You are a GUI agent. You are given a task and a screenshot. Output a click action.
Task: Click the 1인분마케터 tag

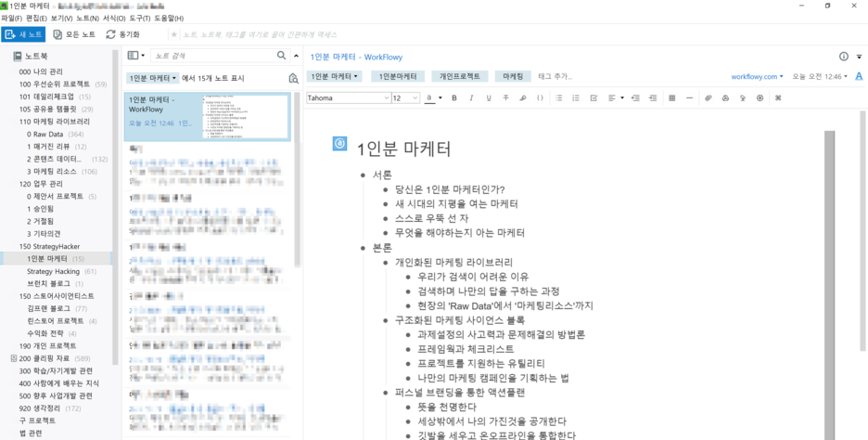click(398, 76)
